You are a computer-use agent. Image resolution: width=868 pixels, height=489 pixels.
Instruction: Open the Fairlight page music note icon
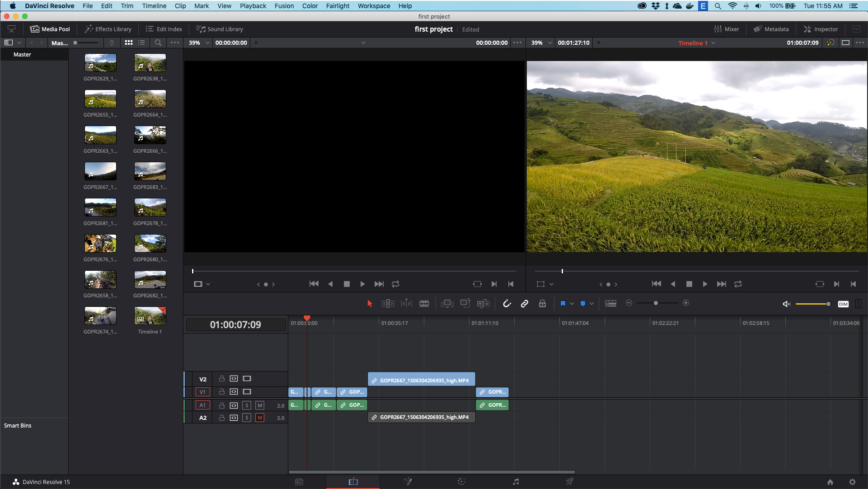point(516,482)
